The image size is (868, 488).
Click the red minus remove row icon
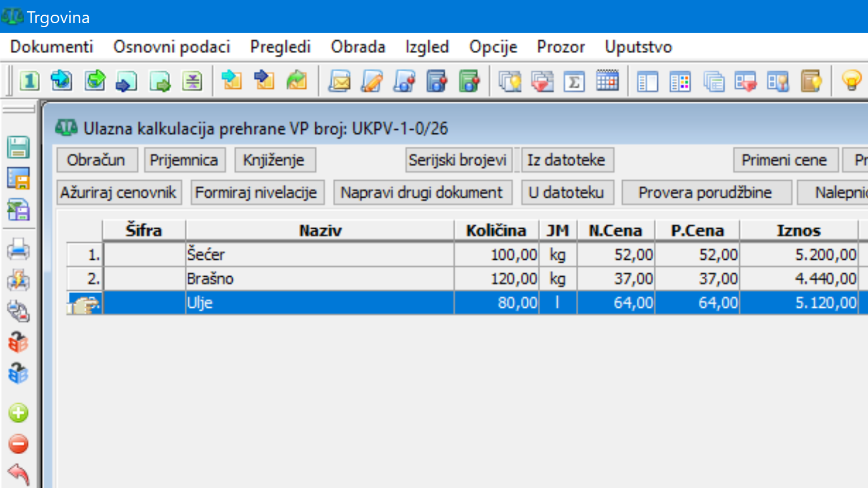coord(18,444)
